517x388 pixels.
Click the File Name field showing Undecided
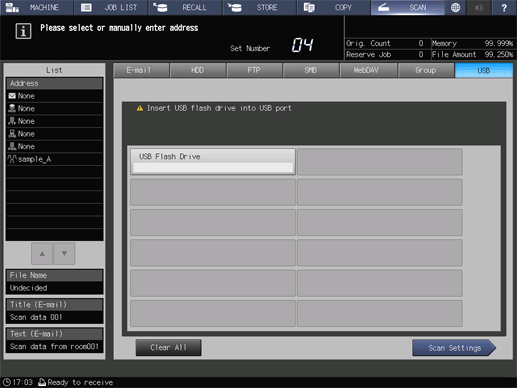click(54, 288)
